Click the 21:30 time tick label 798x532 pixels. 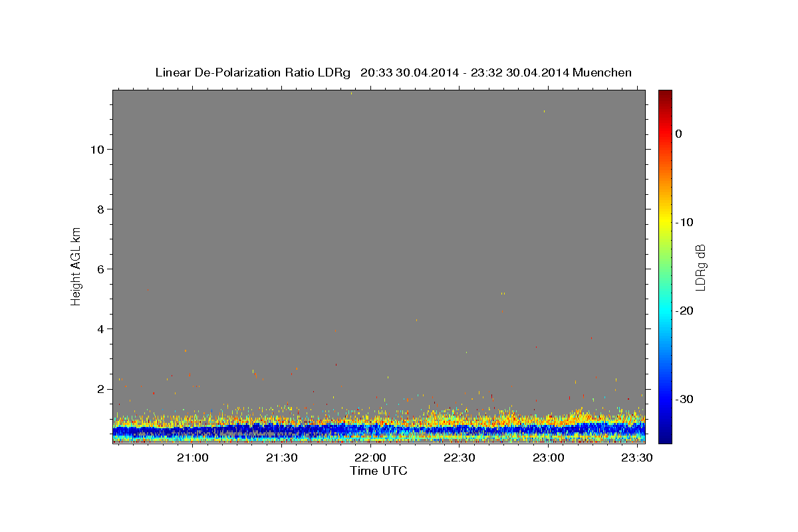pyautogui.click(x=282, y=458)
